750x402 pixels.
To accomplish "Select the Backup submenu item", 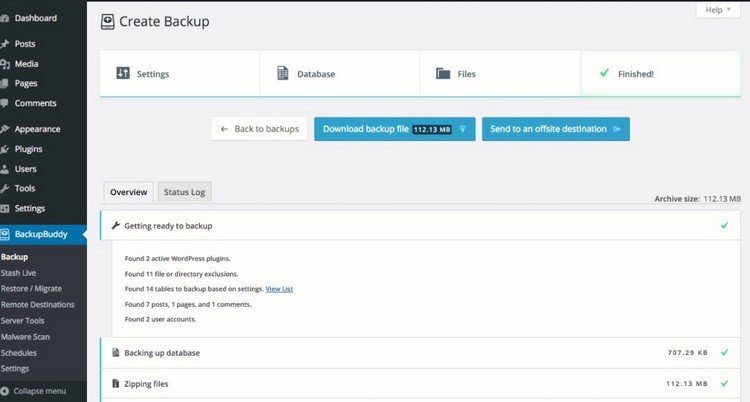I will [x=14, y=257].
